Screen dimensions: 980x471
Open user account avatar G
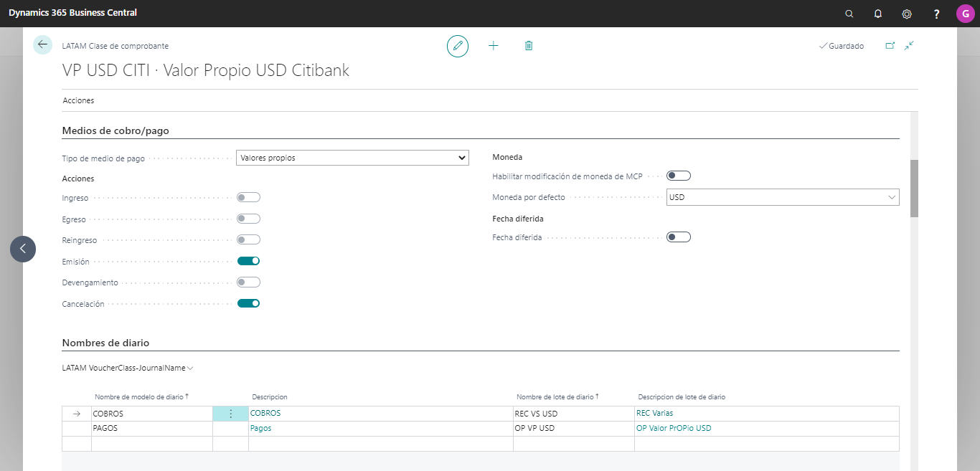(x=965, y=14)
